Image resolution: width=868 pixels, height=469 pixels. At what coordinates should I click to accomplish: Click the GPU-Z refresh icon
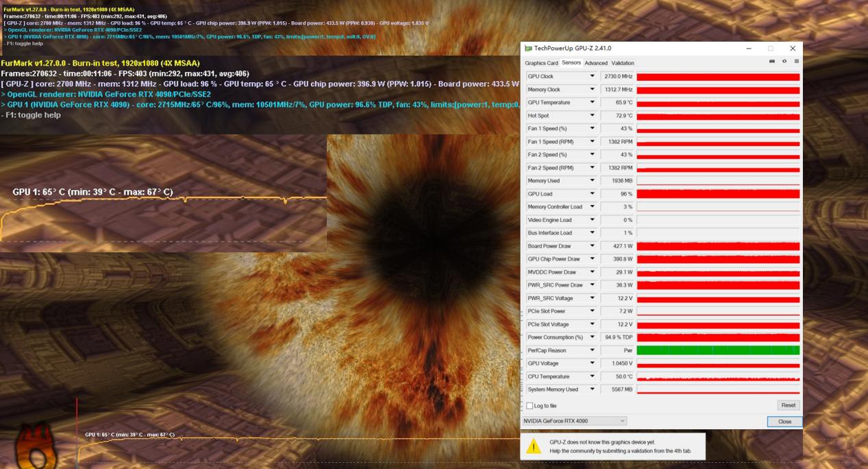pos(784,62)
